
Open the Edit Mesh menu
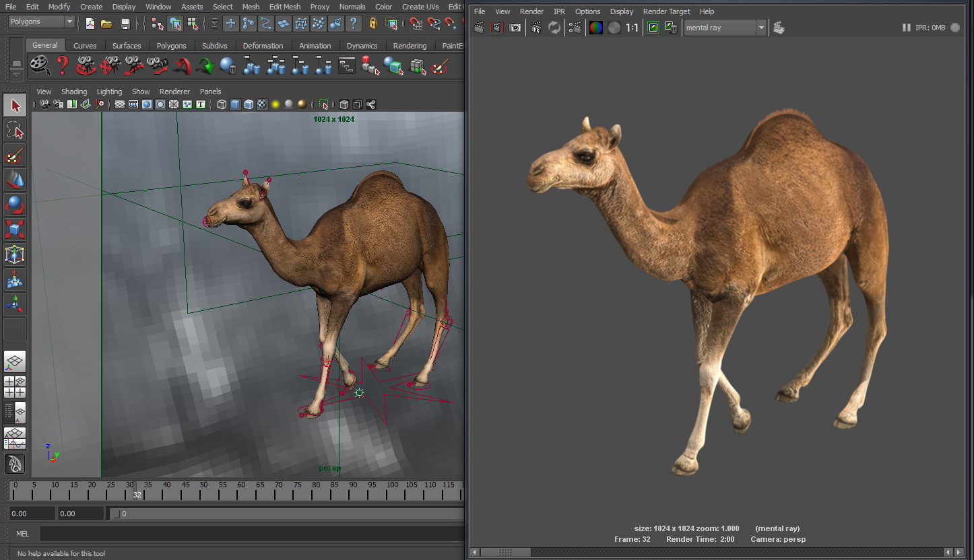pyautogui.click(x=285, y=7)
